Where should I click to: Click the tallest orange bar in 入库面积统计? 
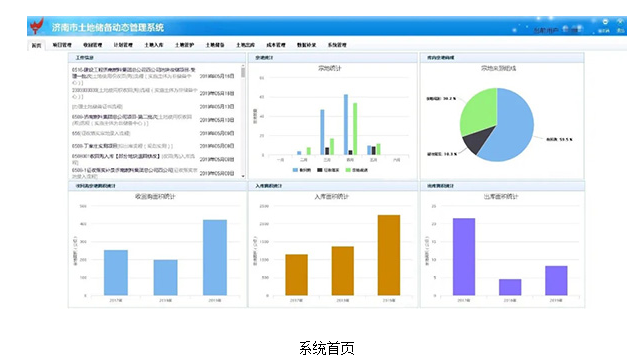(x=389, y=255)
